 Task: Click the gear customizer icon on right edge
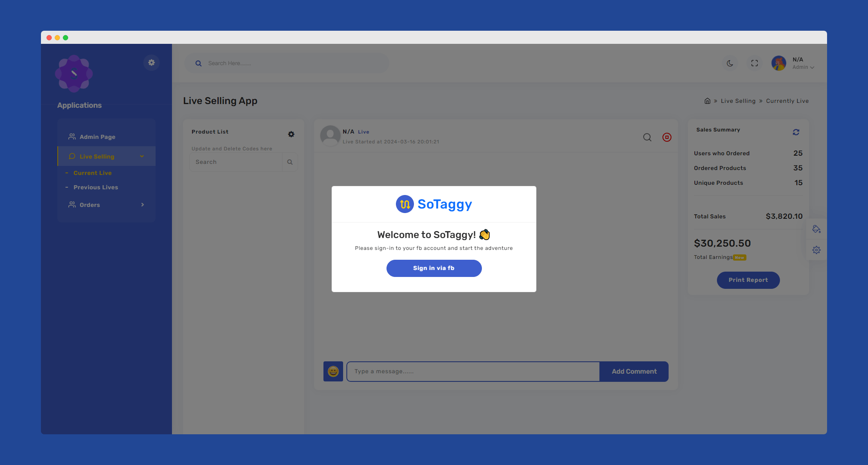tap(816, 250)
